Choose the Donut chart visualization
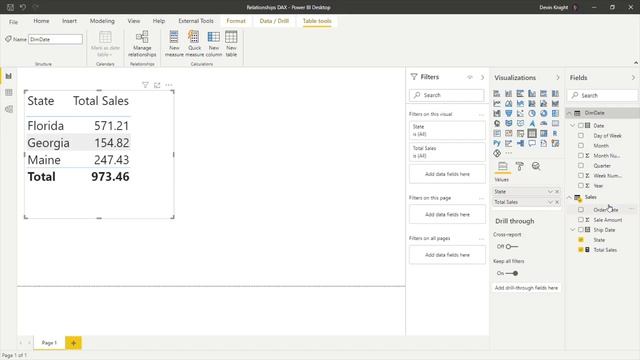Screen dimensions: 640x360 [x=544, y=113]
